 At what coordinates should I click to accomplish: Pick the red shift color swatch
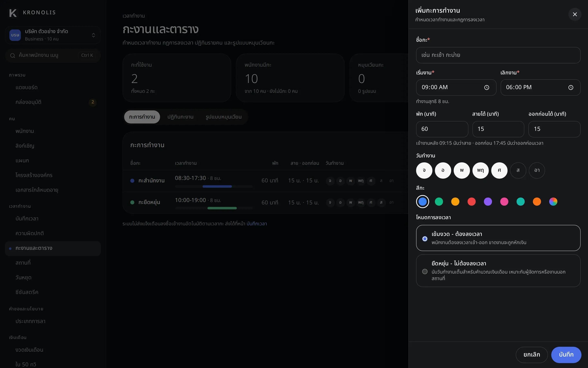[471, 202]
